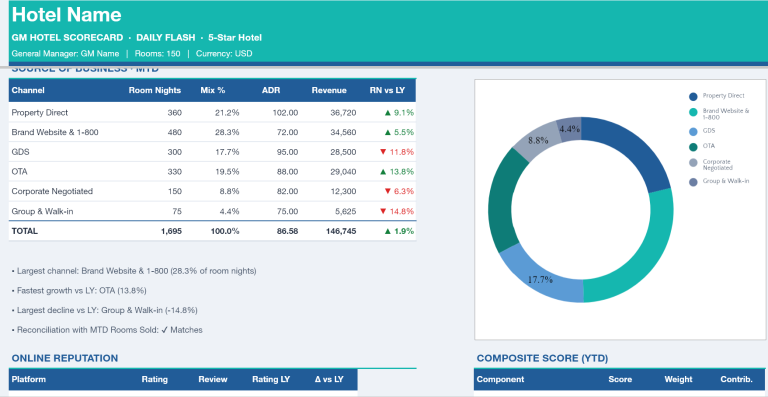Viewport: 768px width, 397px height.
Task: Click total room nights 1,695
Action: [x=171, y=231]
